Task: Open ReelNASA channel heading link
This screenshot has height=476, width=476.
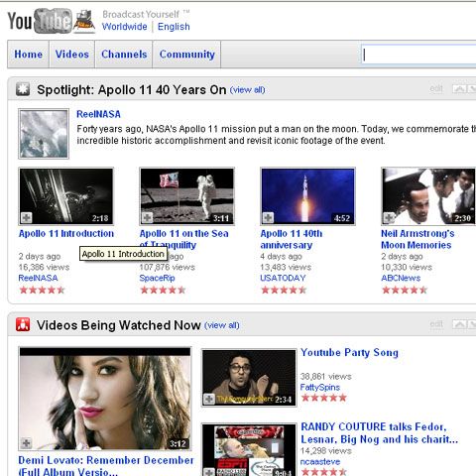Action: tap(98, 114)
